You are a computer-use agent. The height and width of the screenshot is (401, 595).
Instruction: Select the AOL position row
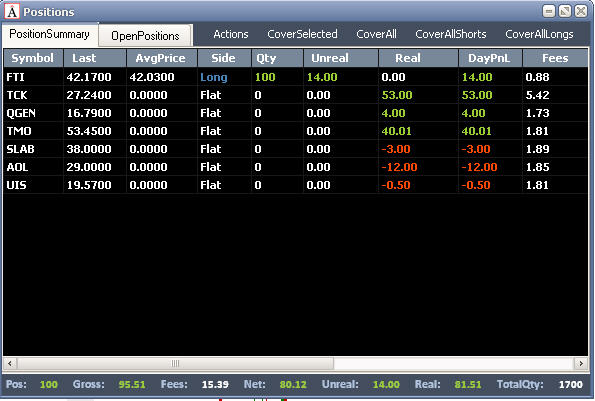point(296,167)
